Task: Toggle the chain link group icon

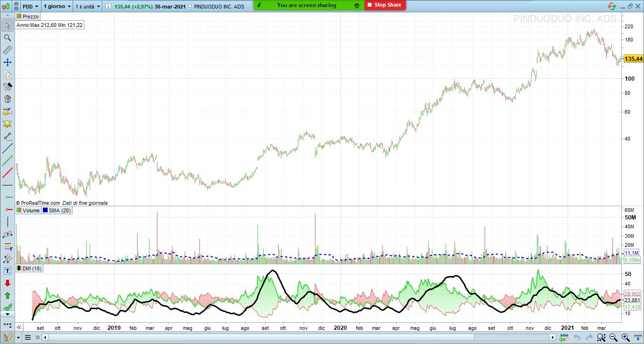Action: (16, 6)
